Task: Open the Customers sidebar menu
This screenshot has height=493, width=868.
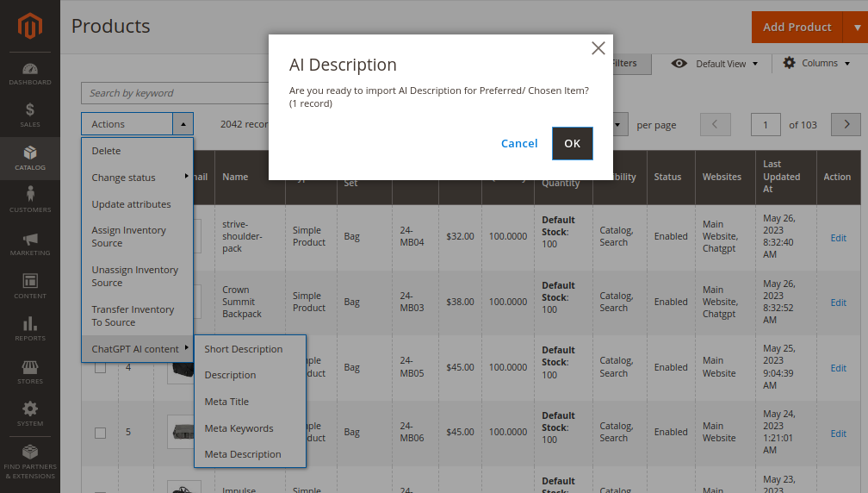Action: coord(30,201)
